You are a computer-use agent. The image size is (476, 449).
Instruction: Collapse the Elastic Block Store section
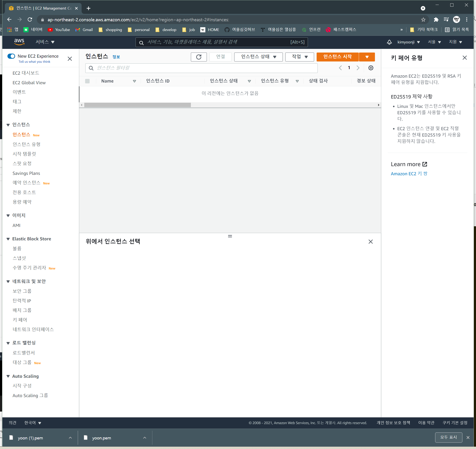pyautogui.click(x=8, y=239)
